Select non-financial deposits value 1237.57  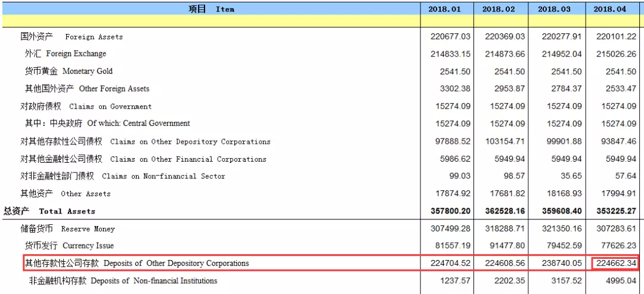455,281
